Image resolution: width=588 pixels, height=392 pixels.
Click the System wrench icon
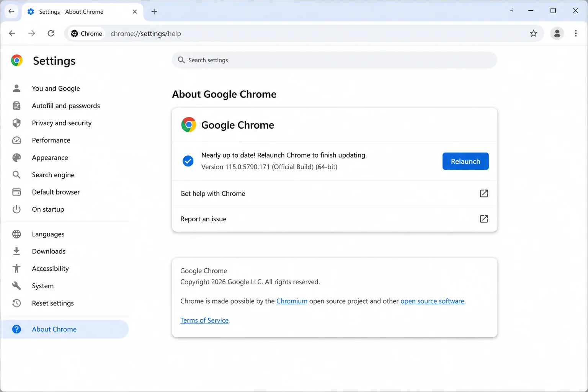click(x=16, y=286)
